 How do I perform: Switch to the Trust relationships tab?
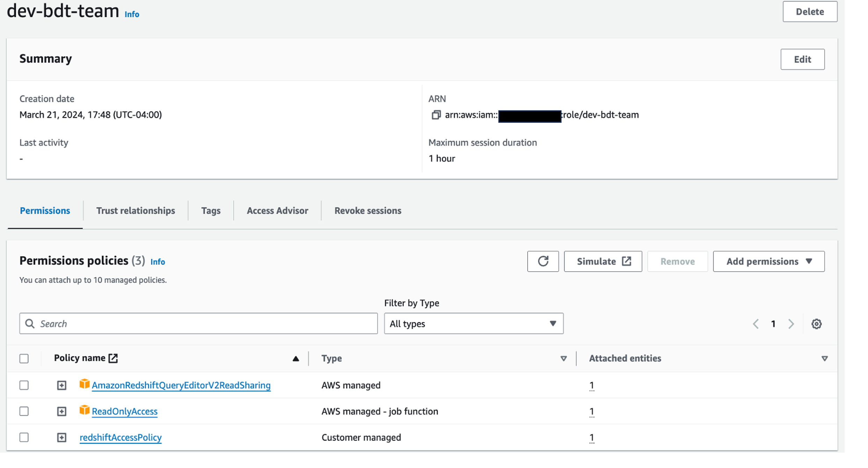pos(136,210)
